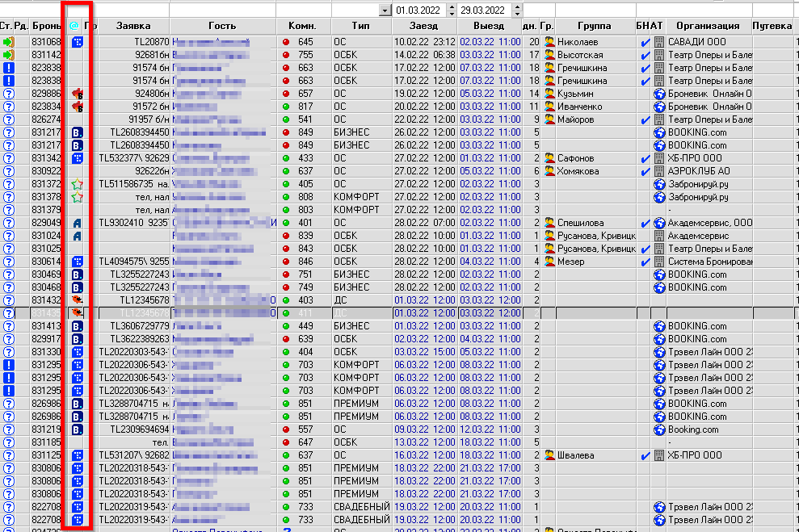Viewport: 799px width, 532px height.
Task: Open the dropdown arrow left of the start date
Action: point(384,10)
